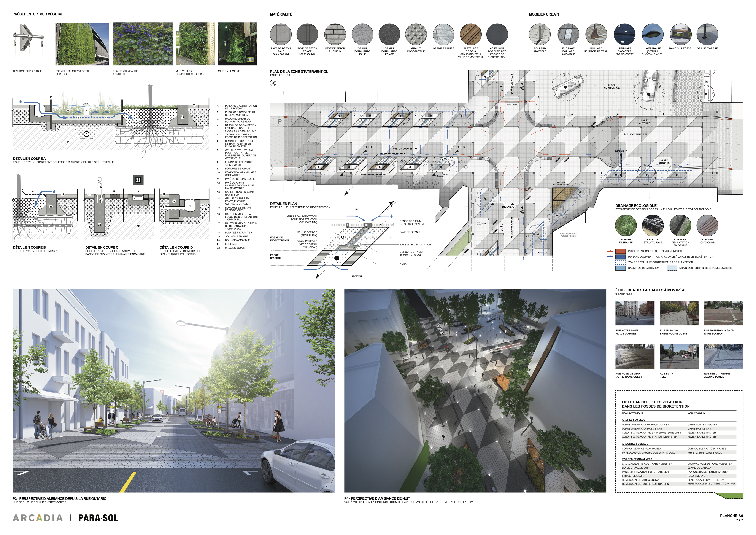Click the 'DRAINAGE ÉCOLOGIQUE' heading
The image size is (756, 535).
tap(636, 205)
